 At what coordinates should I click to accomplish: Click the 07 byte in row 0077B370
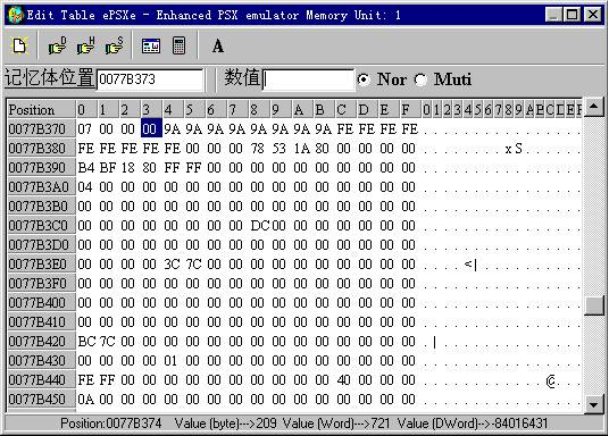click(85, 129)
